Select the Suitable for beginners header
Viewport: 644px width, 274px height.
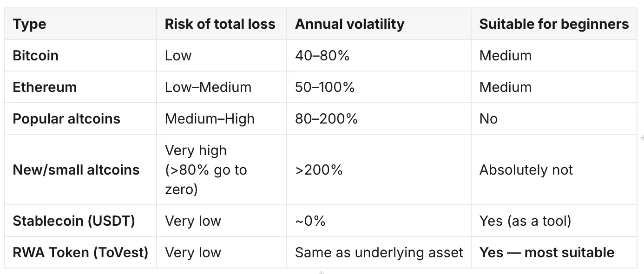click(554, 24)
